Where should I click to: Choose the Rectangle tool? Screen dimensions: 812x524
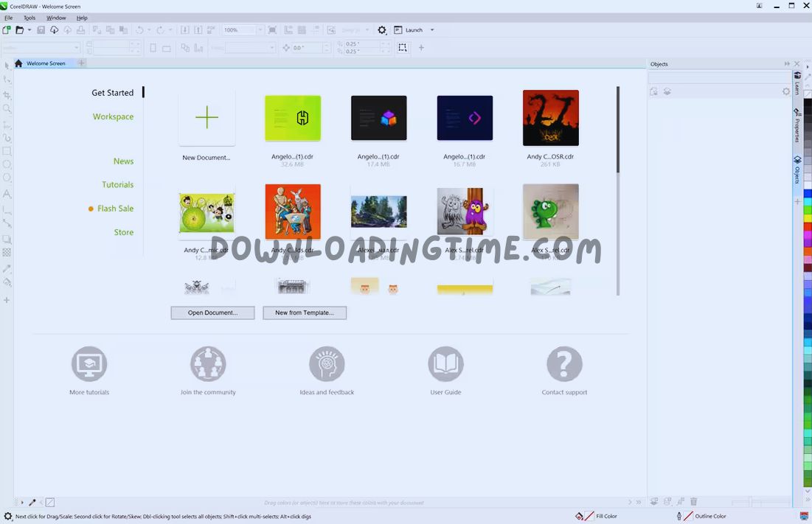7,151
